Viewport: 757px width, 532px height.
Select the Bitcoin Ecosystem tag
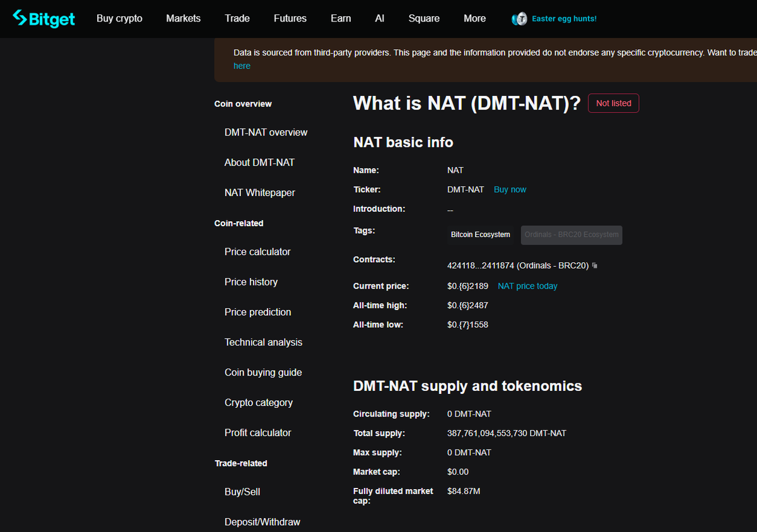coord(480,234)
